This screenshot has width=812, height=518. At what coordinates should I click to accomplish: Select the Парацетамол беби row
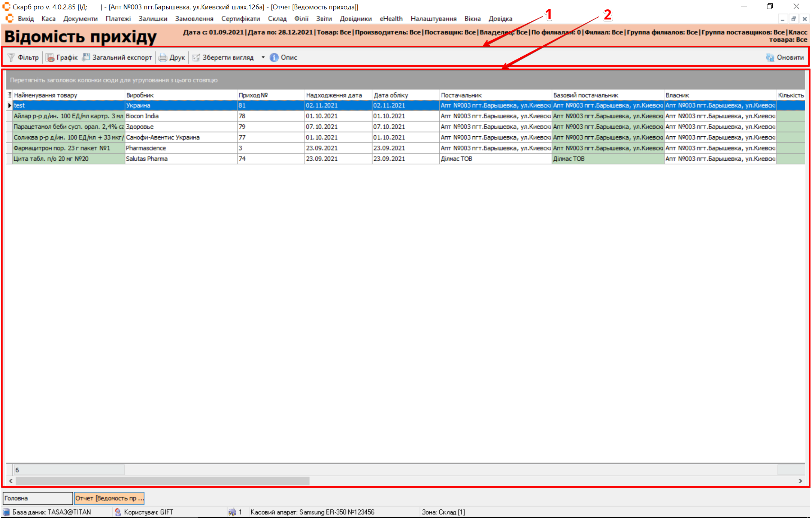67,127
